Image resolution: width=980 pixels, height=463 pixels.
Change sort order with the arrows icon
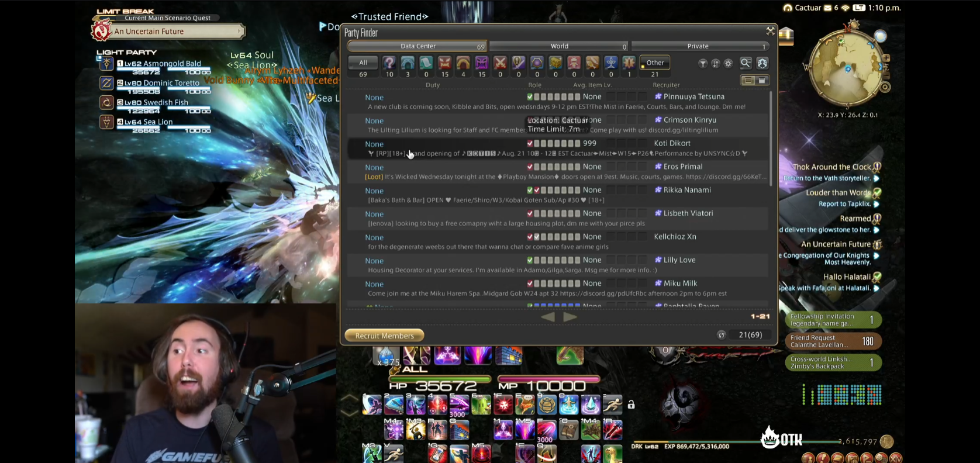[x=716, y=63]
